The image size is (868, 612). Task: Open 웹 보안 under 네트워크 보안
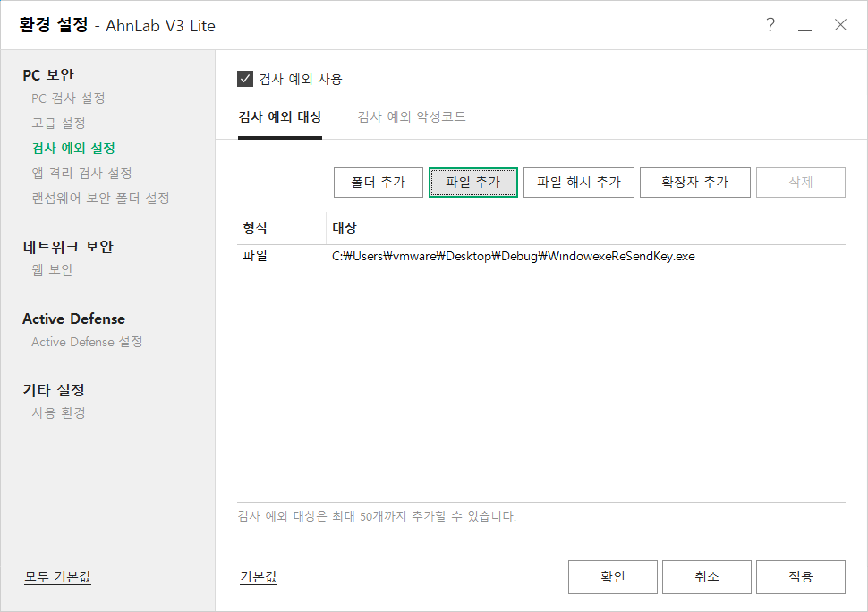click(52, 270)
